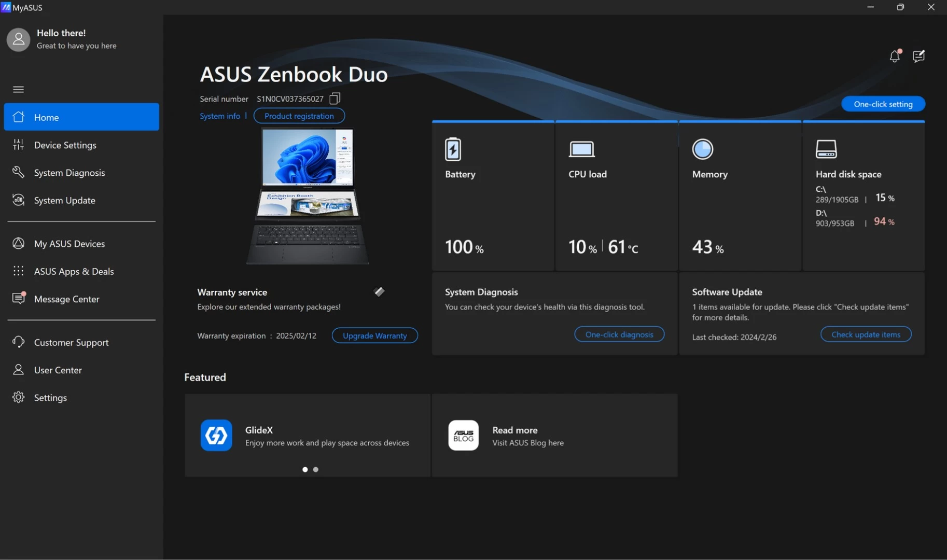
Task: Click the Featured section heading
Action: click(205, 377)
